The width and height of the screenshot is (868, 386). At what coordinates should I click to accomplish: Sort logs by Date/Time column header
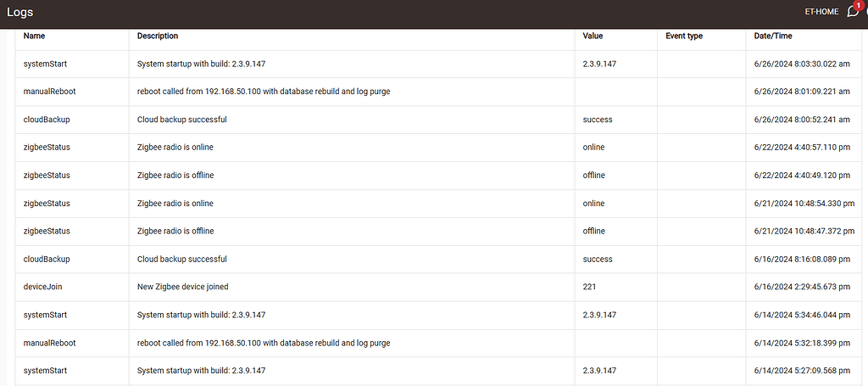click(773, 36)
